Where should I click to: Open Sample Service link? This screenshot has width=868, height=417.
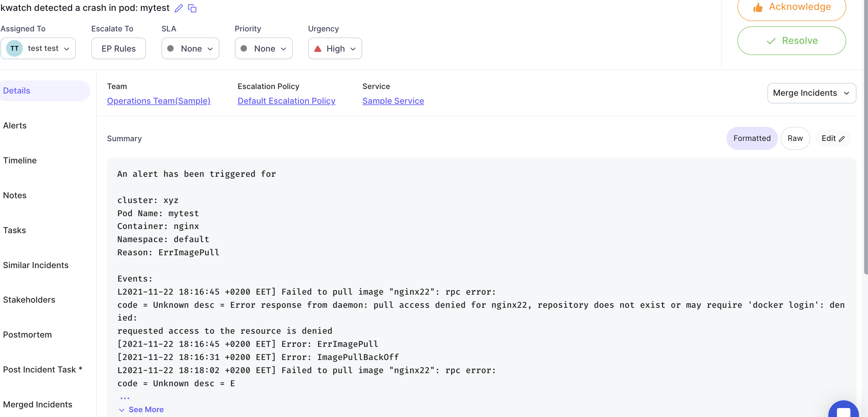393,101
